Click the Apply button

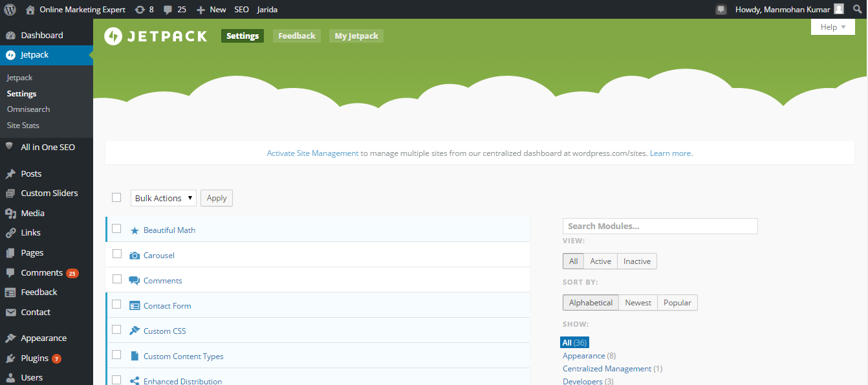point(217,198)
